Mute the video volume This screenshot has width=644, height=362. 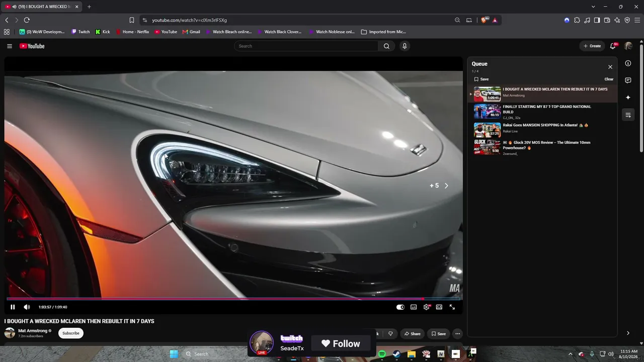(x=27, y=307)
